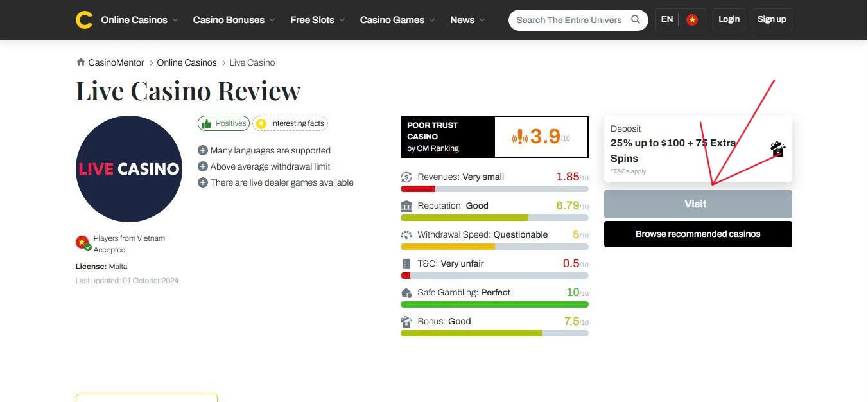Screen dimensions: 868x402
Task: Click the Withdrawal Speed rating bar
Action: tap(494, 247)
